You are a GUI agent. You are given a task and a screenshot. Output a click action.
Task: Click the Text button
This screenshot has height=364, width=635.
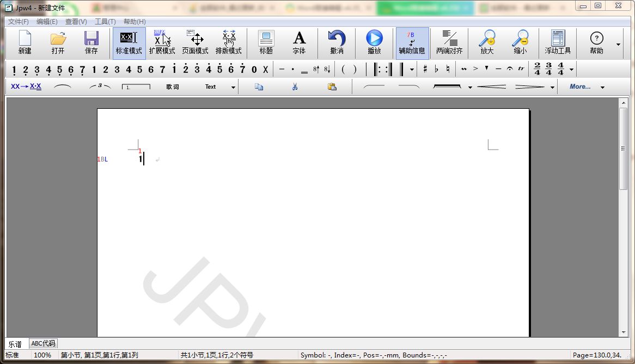coord(211,87)
